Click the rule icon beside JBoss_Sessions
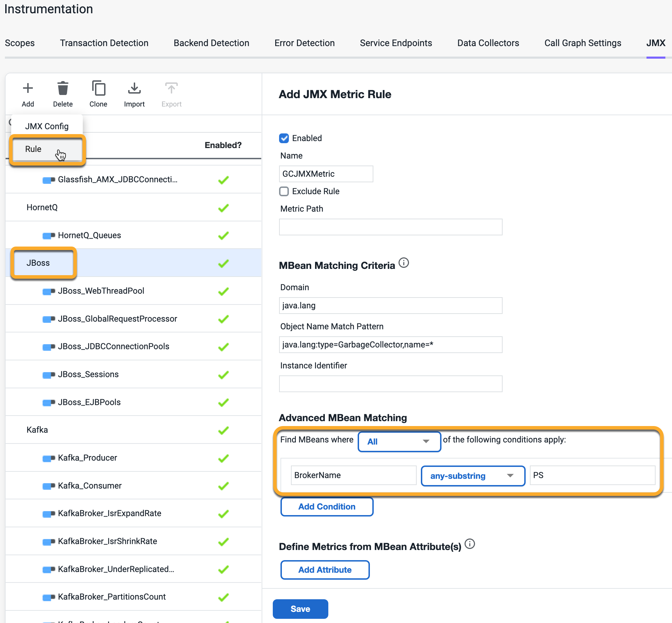Image resolution: width=672 pixels, height=623 pixels. (x=49, y=375)
